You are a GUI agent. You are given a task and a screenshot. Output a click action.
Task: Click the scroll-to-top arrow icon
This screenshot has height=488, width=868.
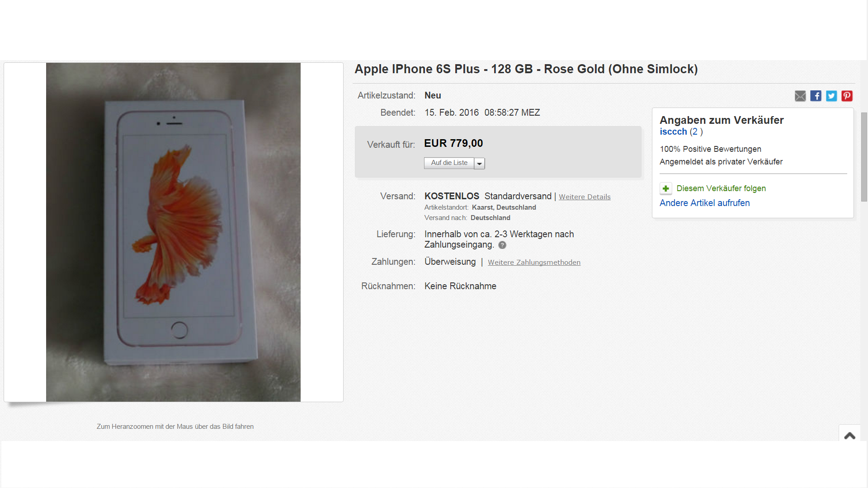849,436
